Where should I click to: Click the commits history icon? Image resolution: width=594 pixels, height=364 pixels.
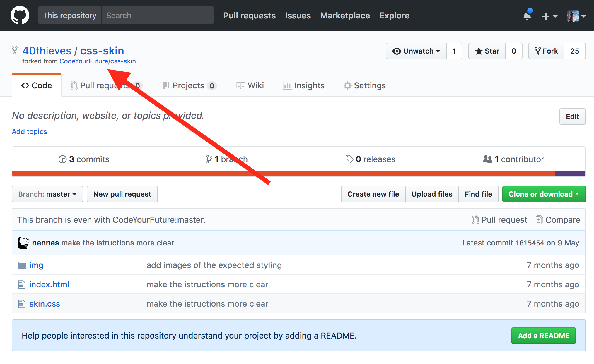(62, 159)
